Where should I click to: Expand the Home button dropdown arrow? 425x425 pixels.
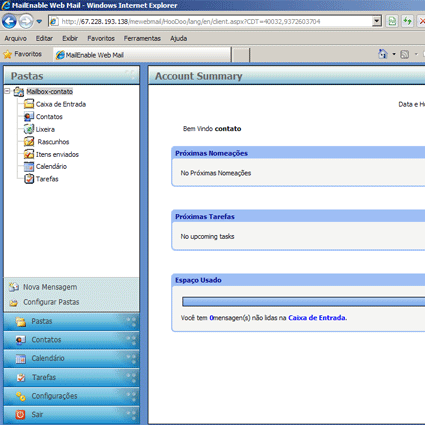tap(394, 54)
